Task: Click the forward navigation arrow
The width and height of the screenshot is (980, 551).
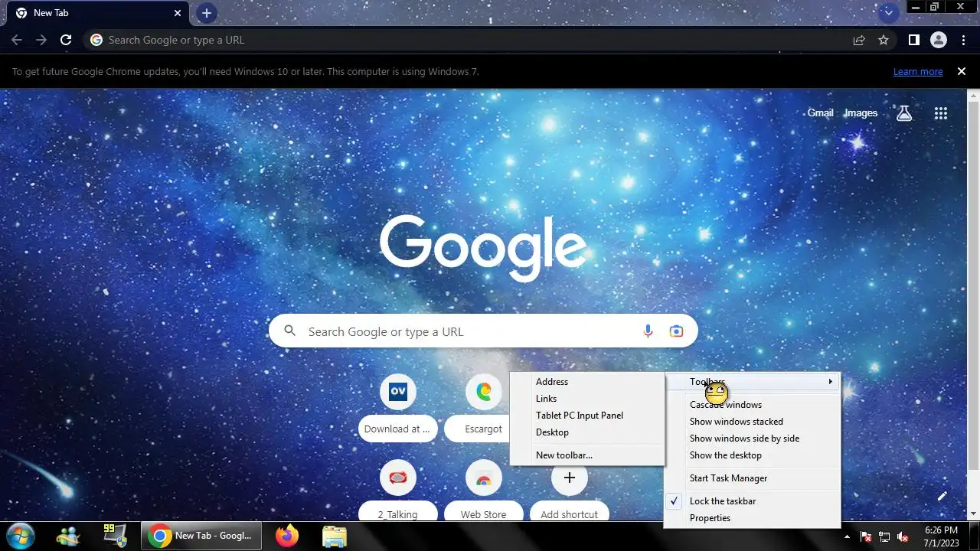Action: tap(41, 40)
